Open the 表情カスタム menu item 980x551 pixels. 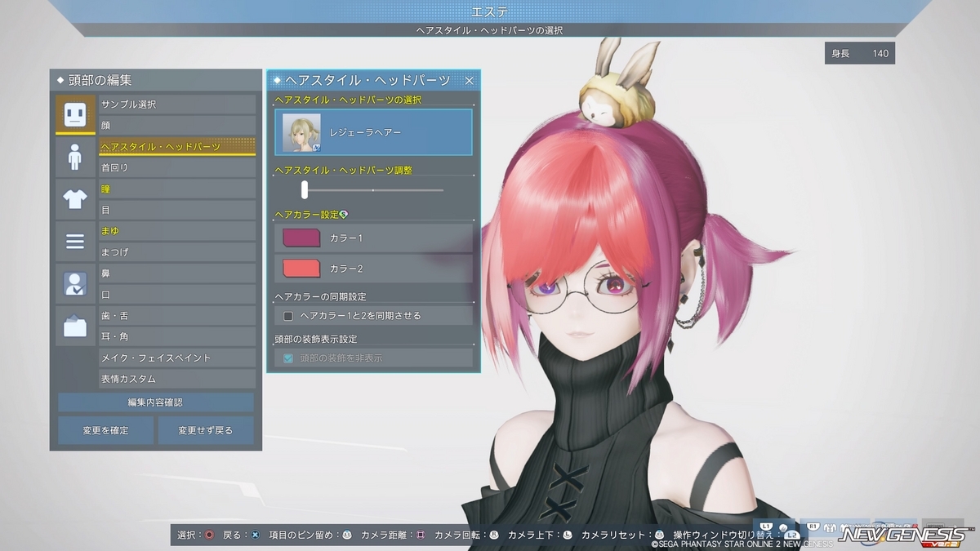[177, 379]
